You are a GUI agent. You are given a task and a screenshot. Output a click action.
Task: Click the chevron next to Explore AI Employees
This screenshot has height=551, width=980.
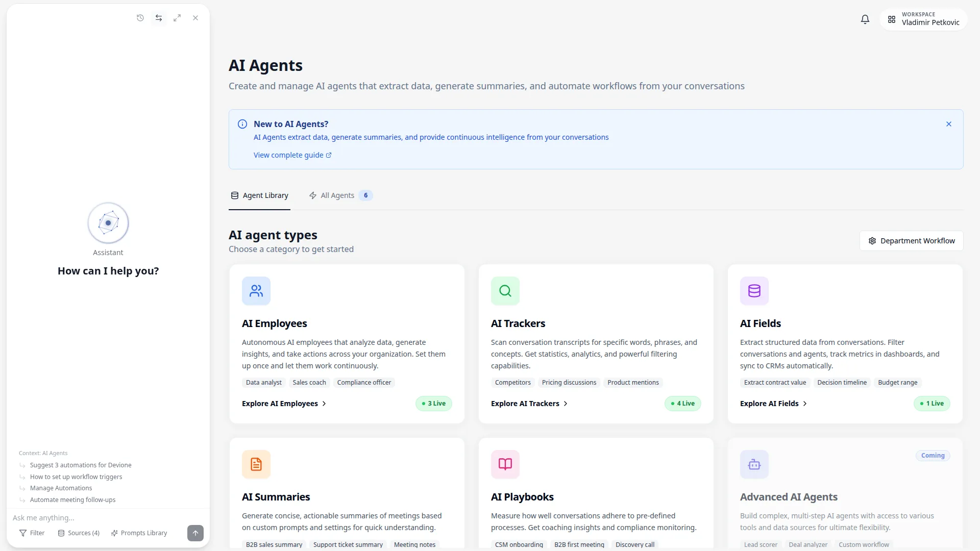[324, 404]
